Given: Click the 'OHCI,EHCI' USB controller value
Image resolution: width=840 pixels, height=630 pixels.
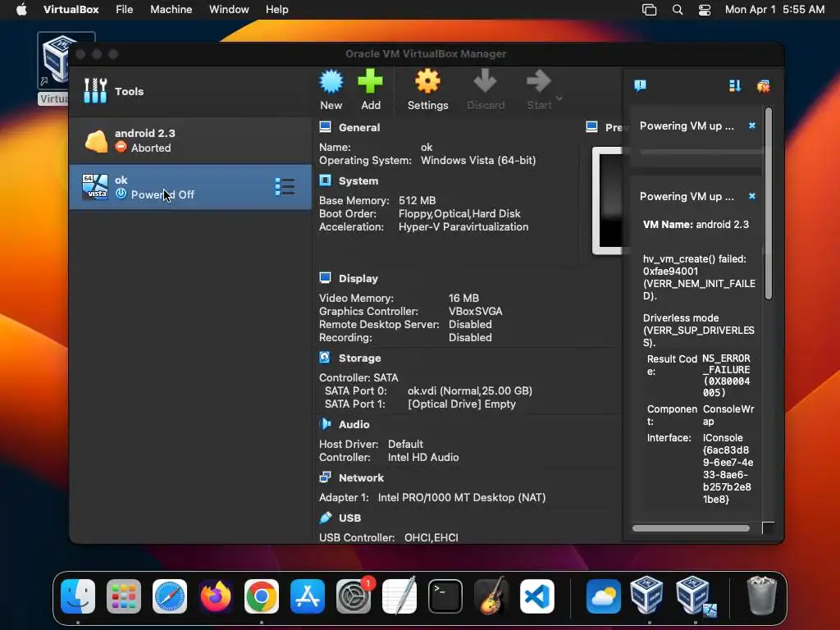Looking at the screenshot, I should pos(431,537).
